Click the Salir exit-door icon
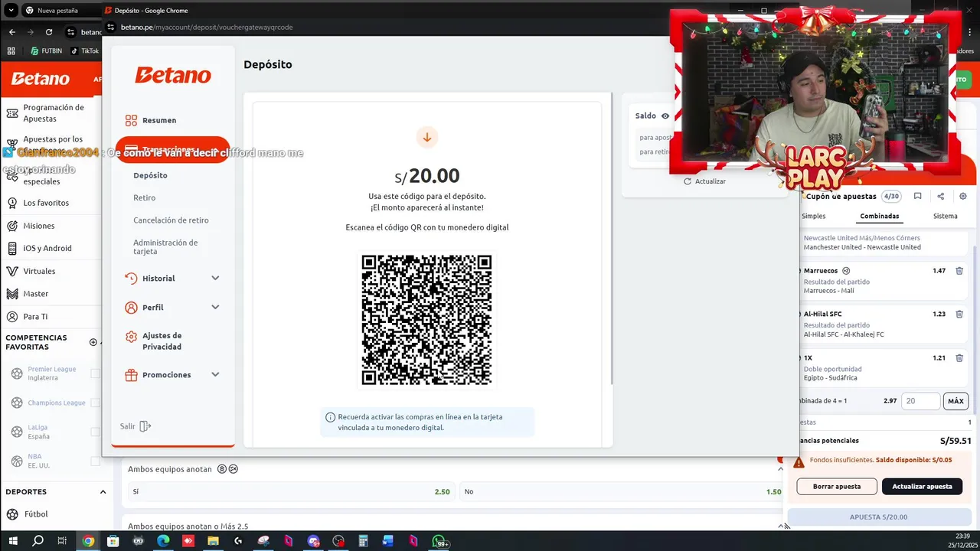 tap(145, 426)
